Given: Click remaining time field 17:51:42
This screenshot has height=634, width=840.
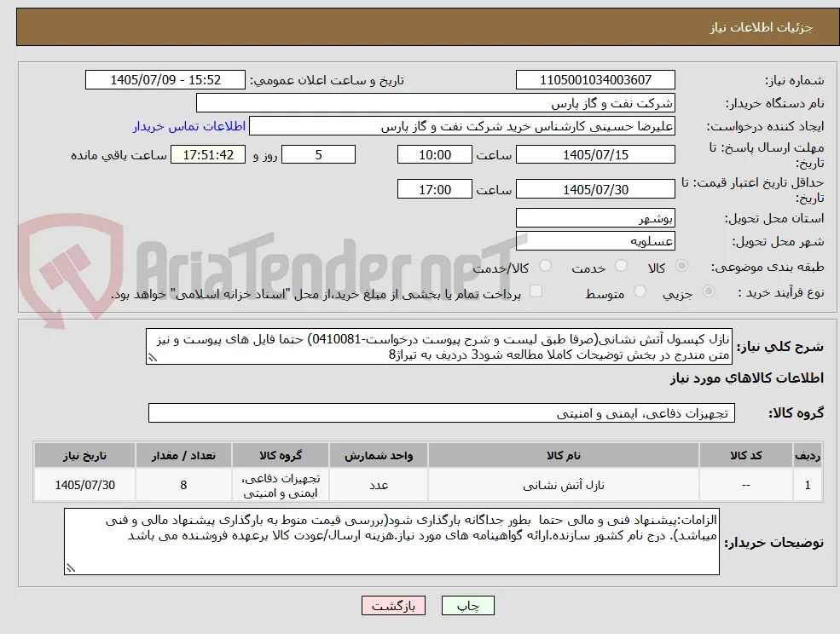Looking at the screenshot, I should [x=208, y=155].
